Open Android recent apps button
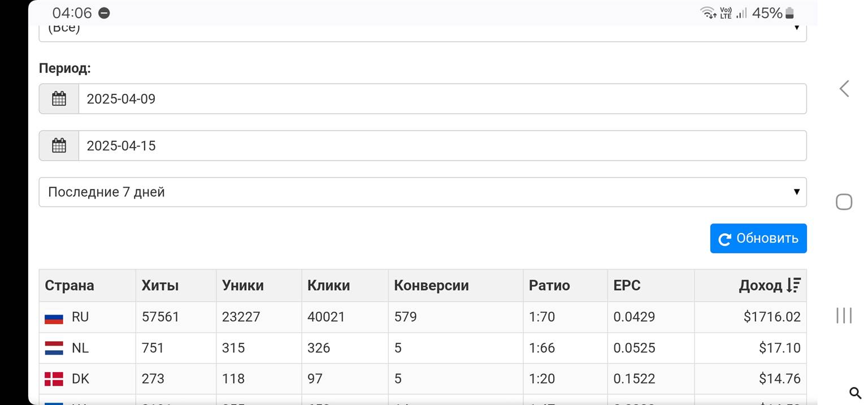The width and height of the screenshot is (868, 405). 844,315
